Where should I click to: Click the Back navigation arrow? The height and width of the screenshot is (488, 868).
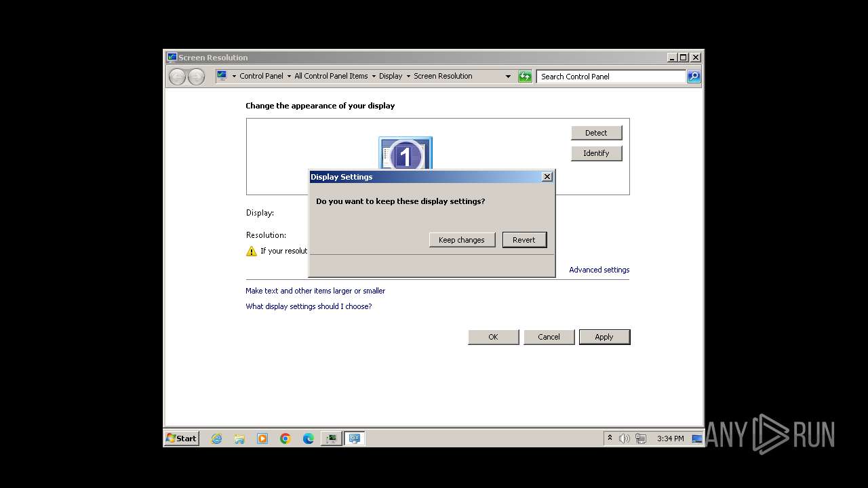click(x=177, y=77)
